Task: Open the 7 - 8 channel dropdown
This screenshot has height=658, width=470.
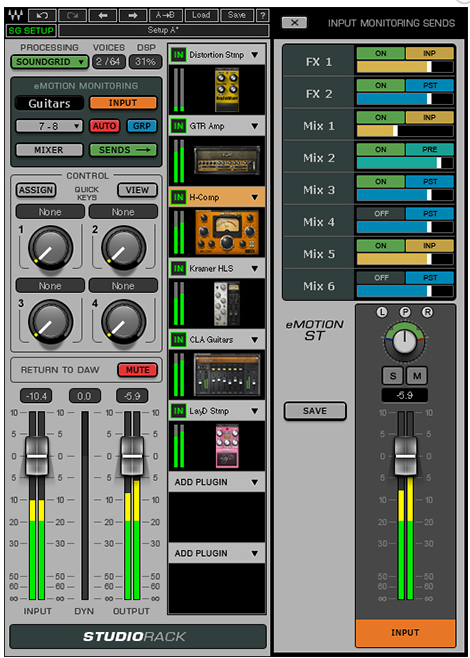Action: (x=50, y=126)
